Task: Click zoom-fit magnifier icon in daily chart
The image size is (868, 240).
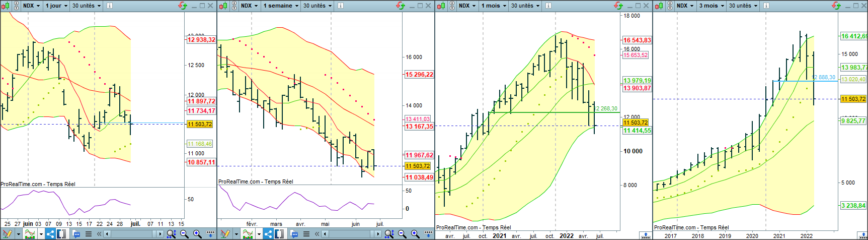Action: 171,234
